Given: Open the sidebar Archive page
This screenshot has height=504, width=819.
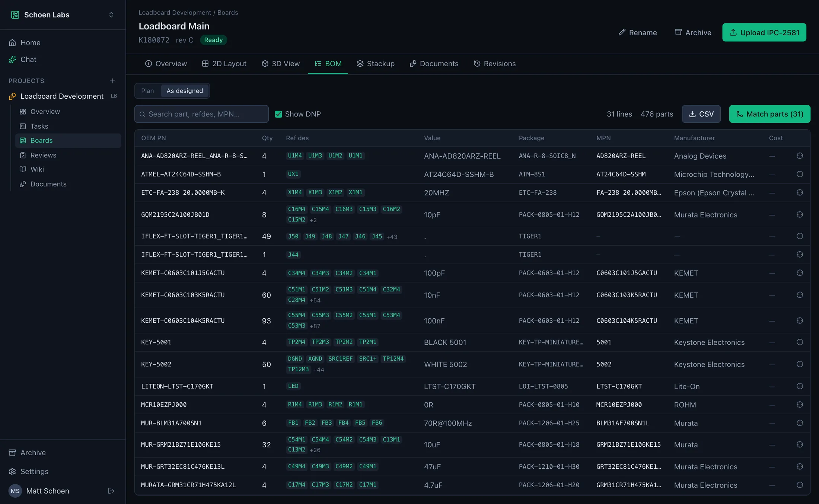Looking at the screenshot, I should (x=33, y=452).
